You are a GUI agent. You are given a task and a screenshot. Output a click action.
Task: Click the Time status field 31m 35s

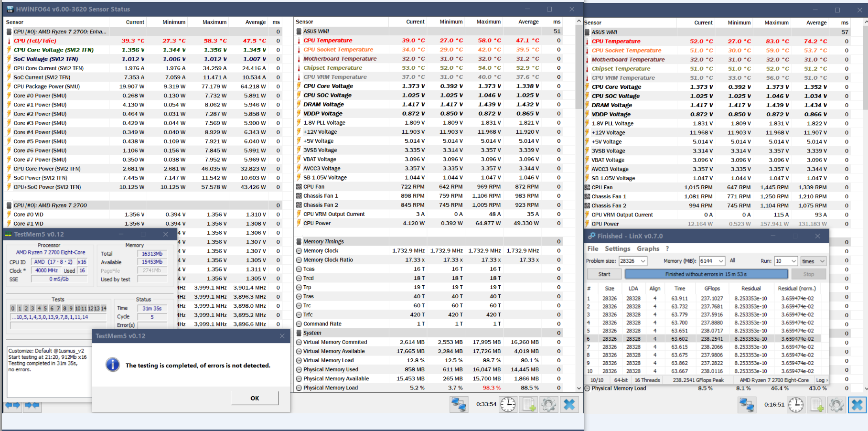point(152,309)
